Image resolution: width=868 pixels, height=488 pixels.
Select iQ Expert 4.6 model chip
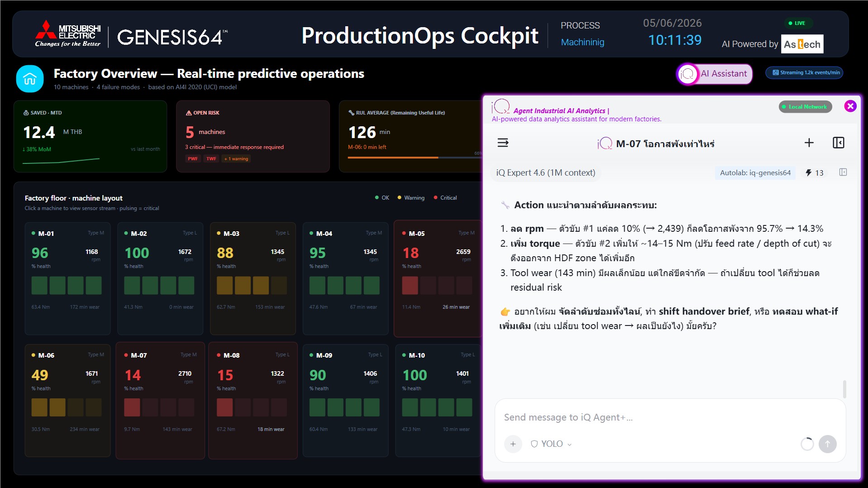click(x=545, y=173)
